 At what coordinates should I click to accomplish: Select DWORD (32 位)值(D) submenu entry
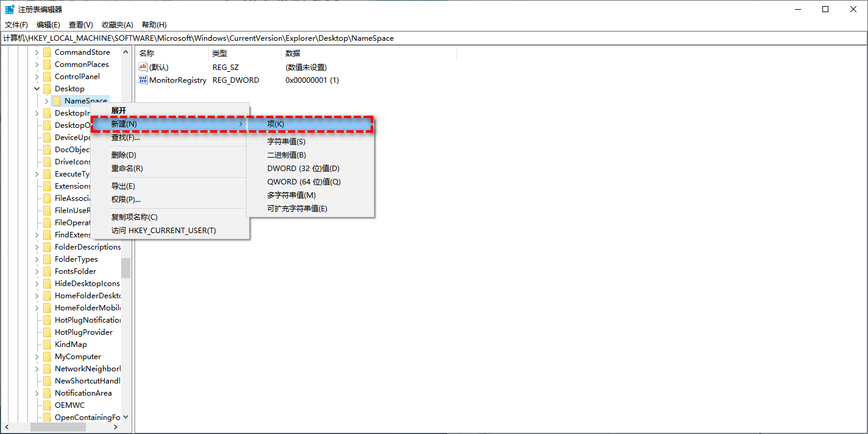pos(303,169)
